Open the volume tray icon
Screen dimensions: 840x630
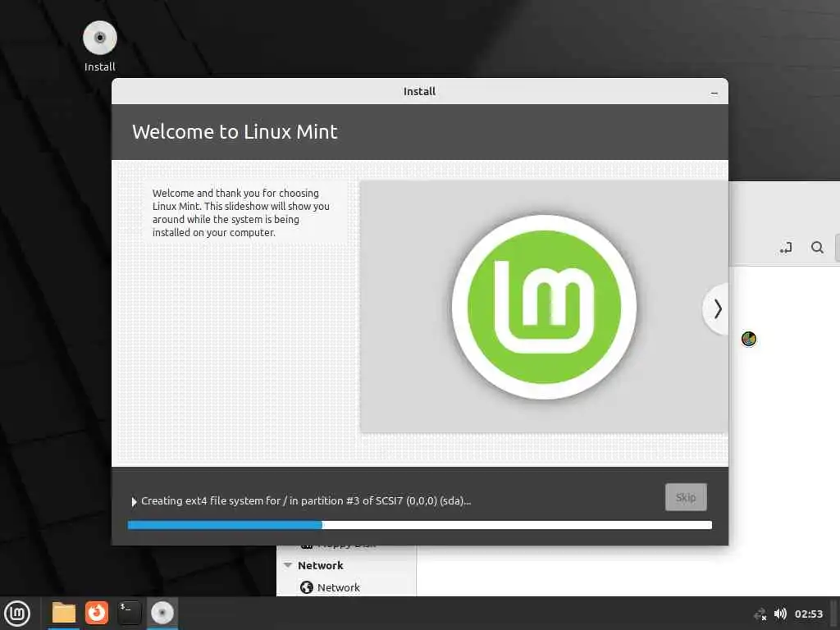pyautogui.click(x=780, y=614)
